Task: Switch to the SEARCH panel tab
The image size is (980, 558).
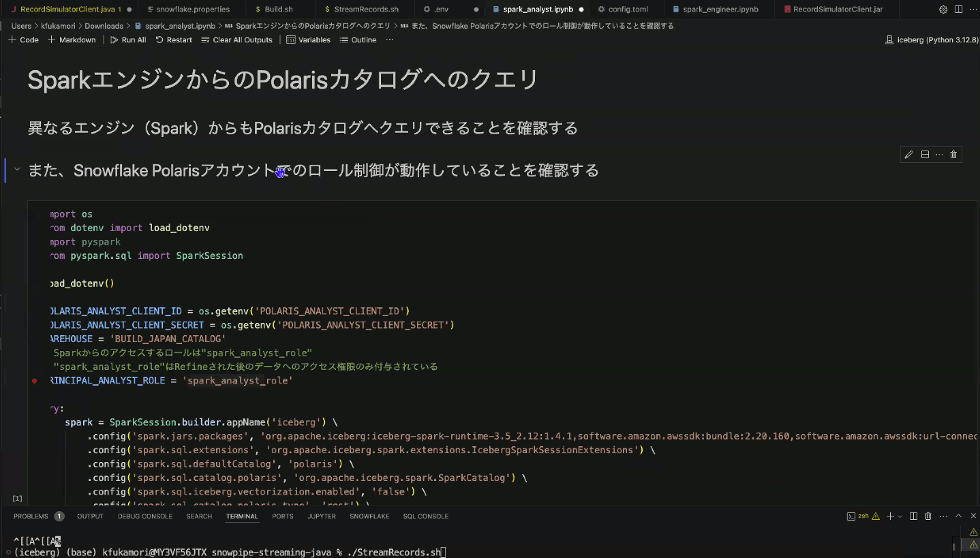Action: coord(199,516)
